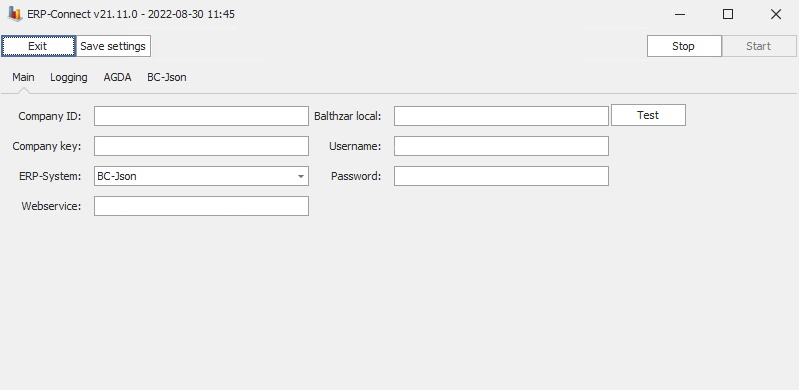Click Save settings button
The height and width of the screenshot is (390, 799).
pos(113,46)
